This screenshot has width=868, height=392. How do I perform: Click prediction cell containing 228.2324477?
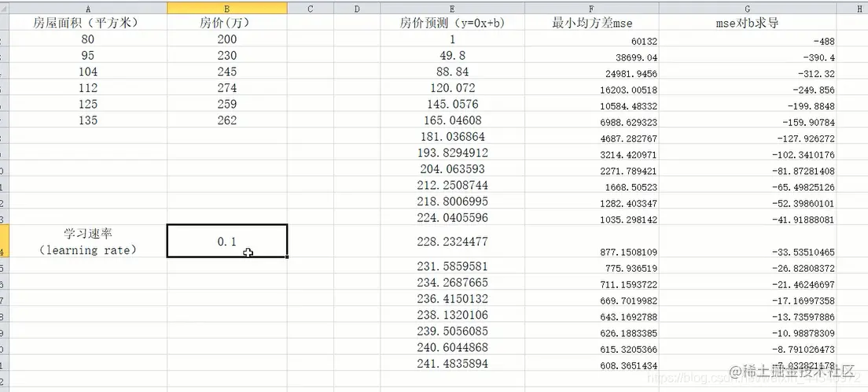(x=452, y=241)
